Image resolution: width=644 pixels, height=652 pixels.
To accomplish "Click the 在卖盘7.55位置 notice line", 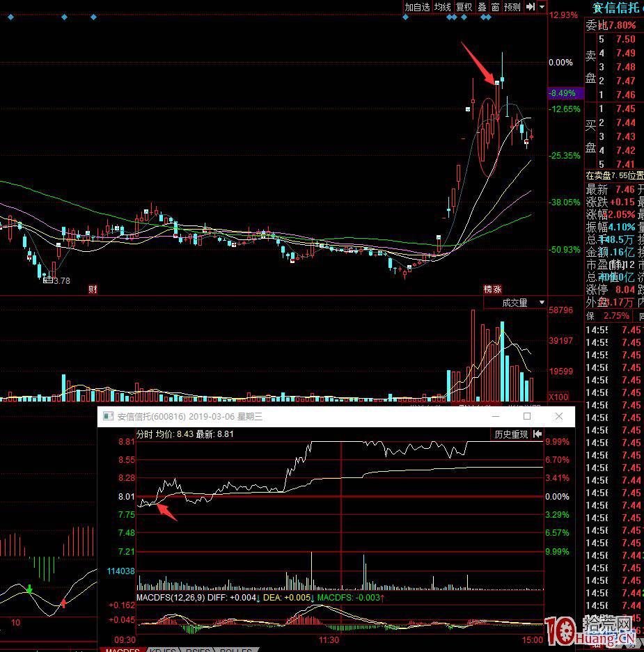I will (x=615, y=176).
